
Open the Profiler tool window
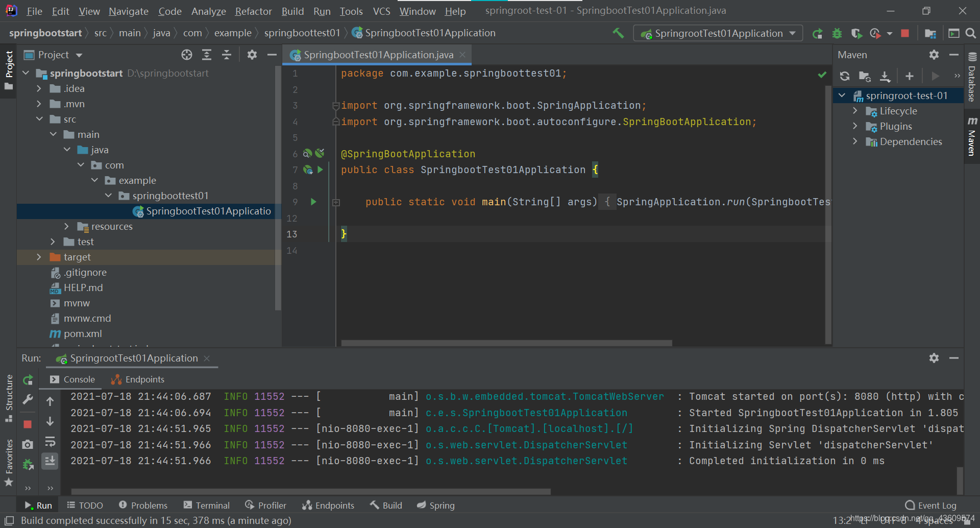(265, 505)
